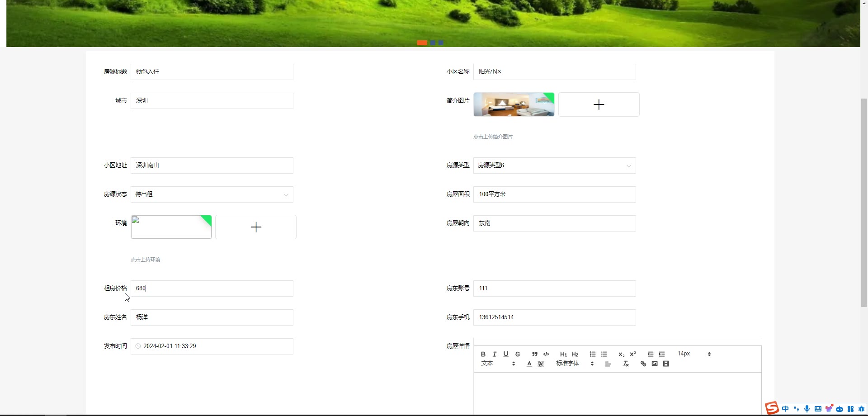Increase indent in the editor
Image resolution: width=868 pixels, height=416 pixels.
(x=662, y=354)
